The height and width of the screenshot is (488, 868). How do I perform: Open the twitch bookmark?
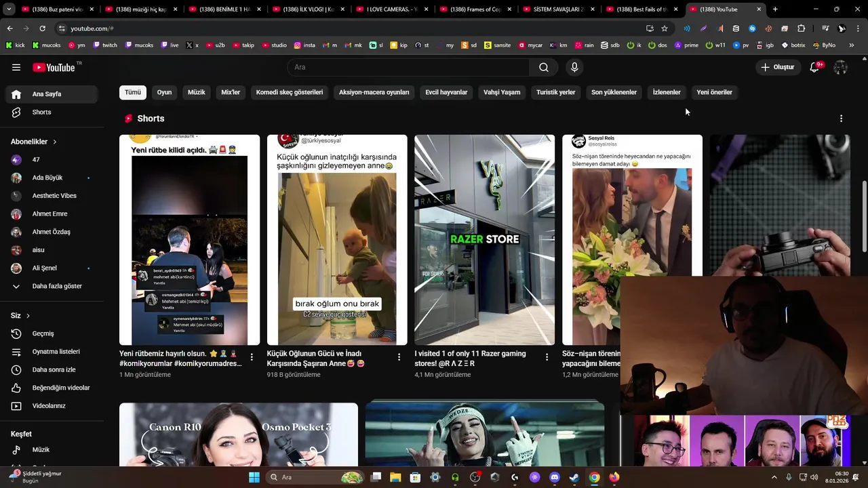105,45
